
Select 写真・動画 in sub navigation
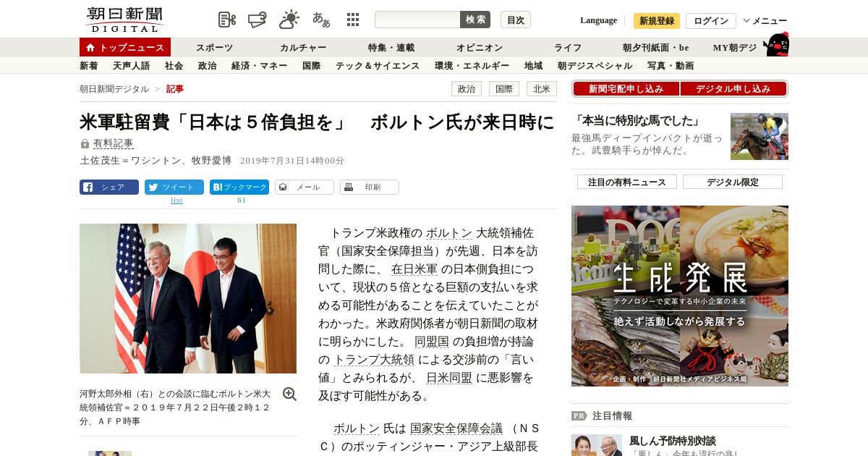coord(671,66)
